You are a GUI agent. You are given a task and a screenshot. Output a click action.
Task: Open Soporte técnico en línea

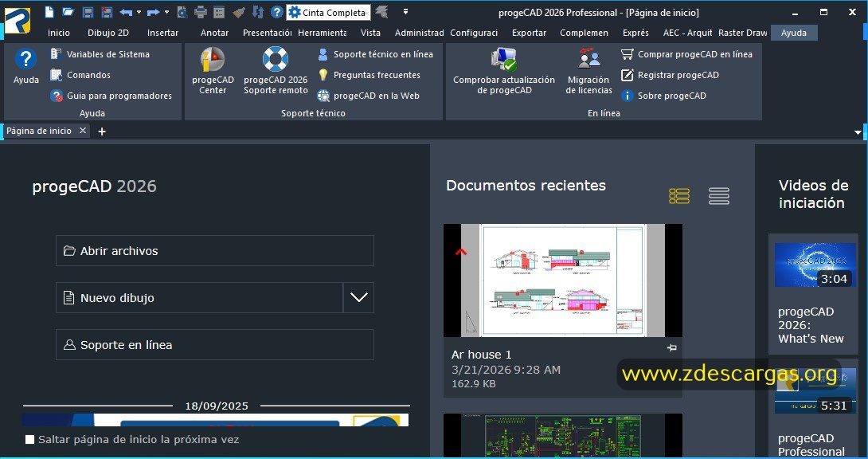(375, 54)
